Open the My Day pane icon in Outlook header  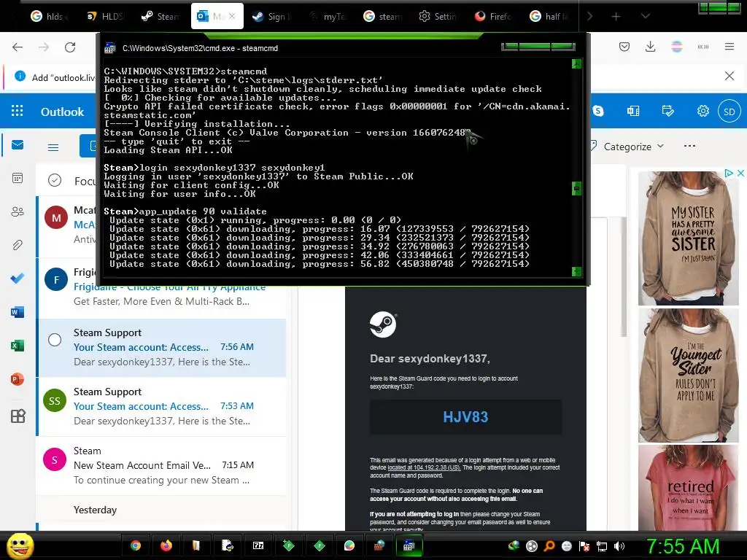668,111
